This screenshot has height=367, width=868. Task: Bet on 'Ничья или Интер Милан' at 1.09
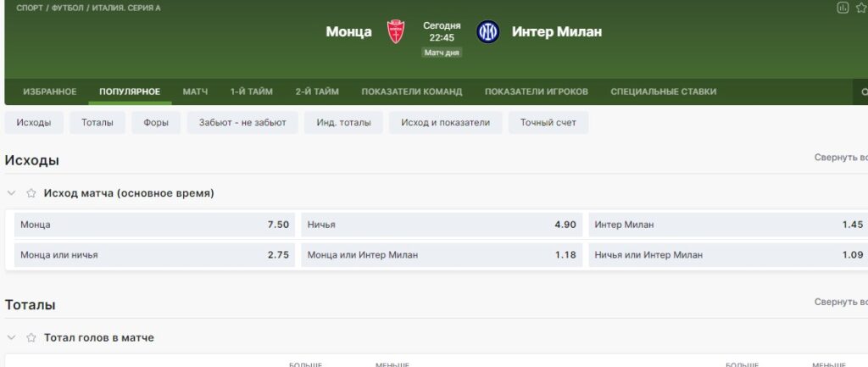(x=728, y=255)
